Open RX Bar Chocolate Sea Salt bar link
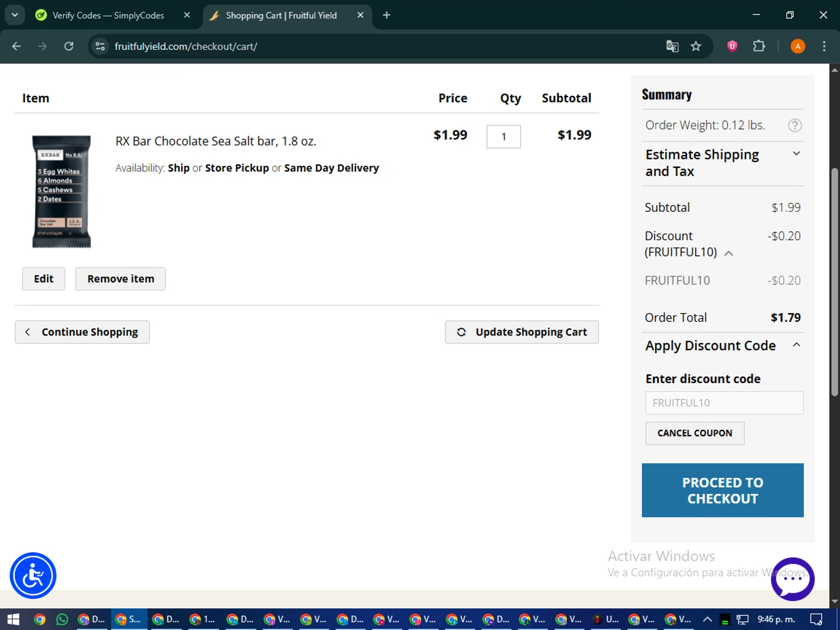 [x=216, y=141]
